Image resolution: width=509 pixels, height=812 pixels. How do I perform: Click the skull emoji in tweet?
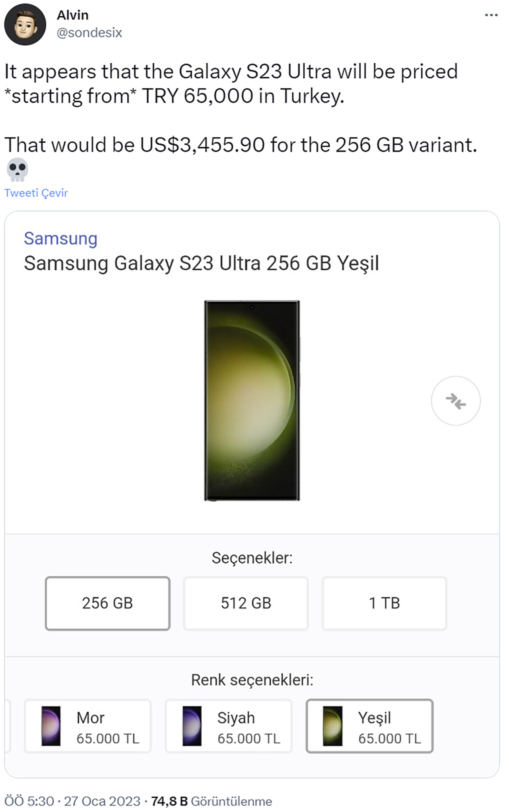click(x=17, y=169)
